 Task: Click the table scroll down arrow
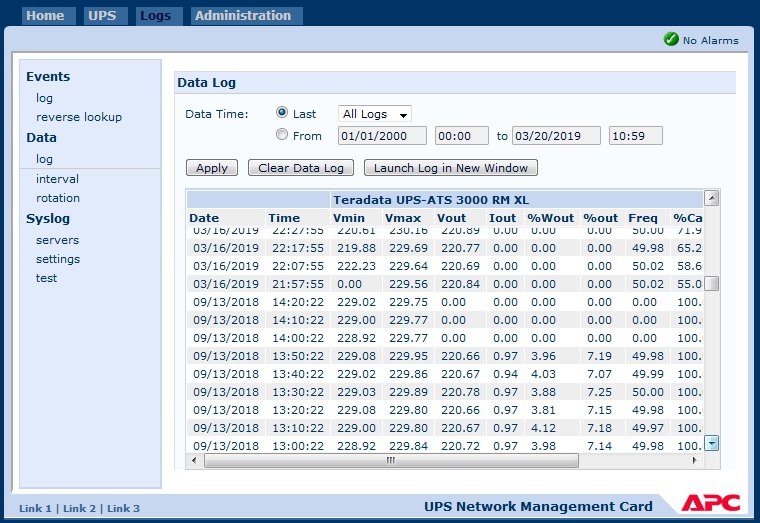pos(712,442)
